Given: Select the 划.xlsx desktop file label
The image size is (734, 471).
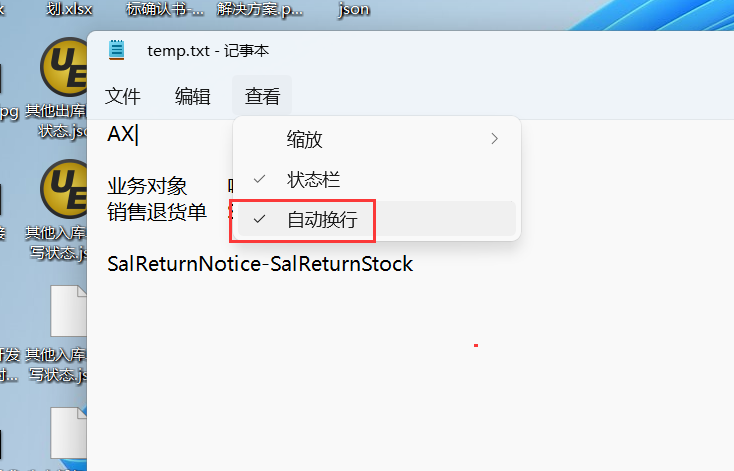Looking at the screenshot, I should pos(69,9).
